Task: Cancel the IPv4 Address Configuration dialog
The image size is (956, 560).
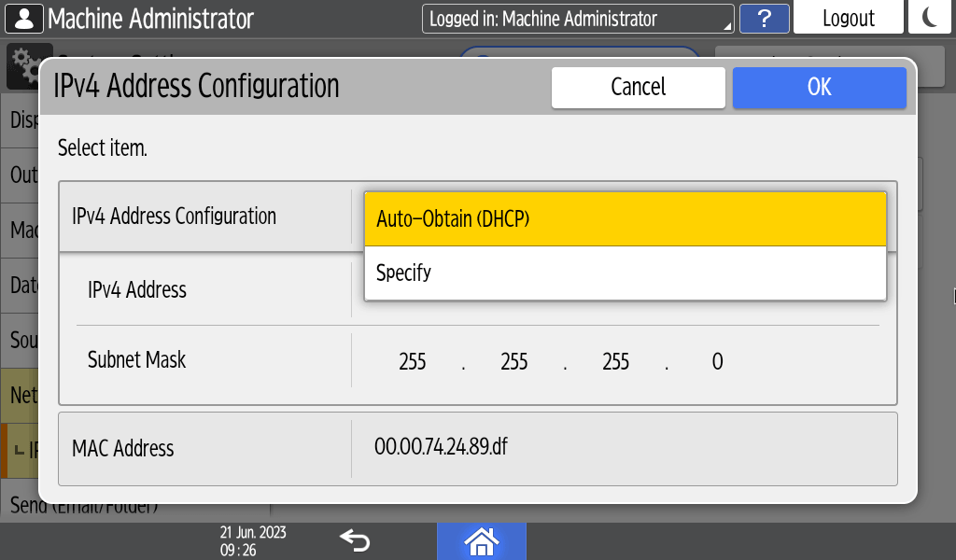Action: (x=638, y=87)
